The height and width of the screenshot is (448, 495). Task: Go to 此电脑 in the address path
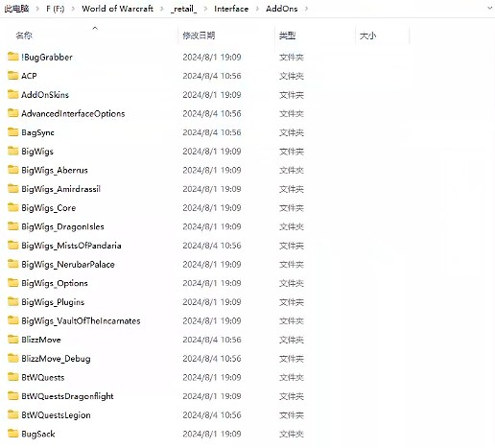[x=16, y=9]
